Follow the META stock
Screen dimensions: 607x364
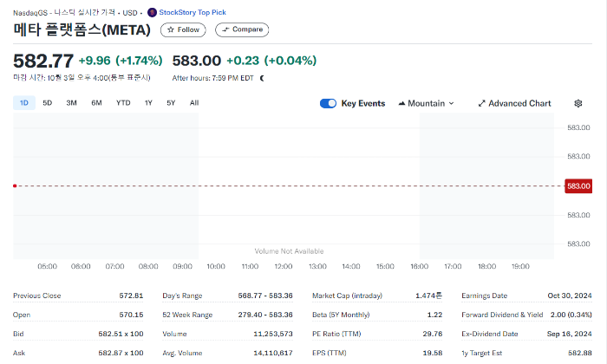[183, 29]
